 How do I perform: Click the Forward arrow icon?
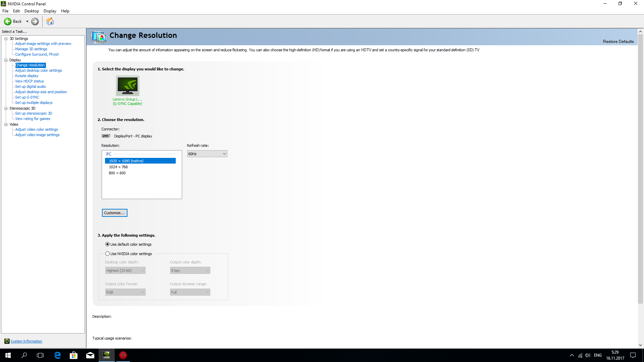tap(35, 21)
